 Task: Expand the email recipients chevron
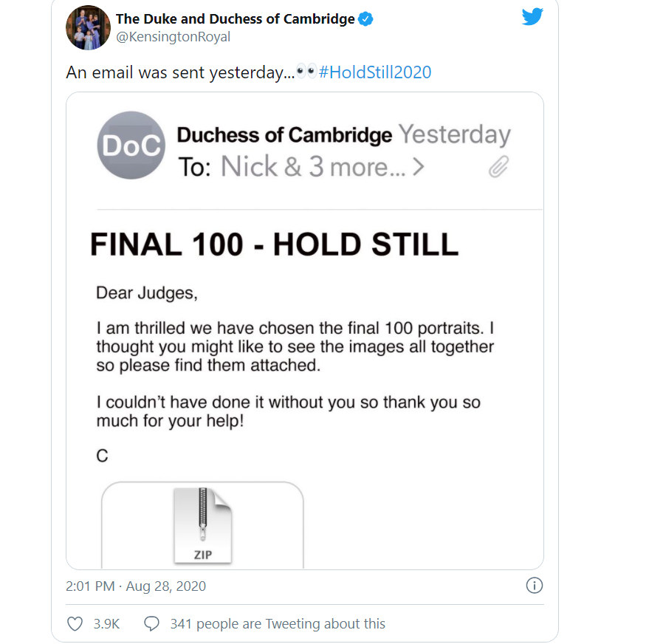click(419, 168)
